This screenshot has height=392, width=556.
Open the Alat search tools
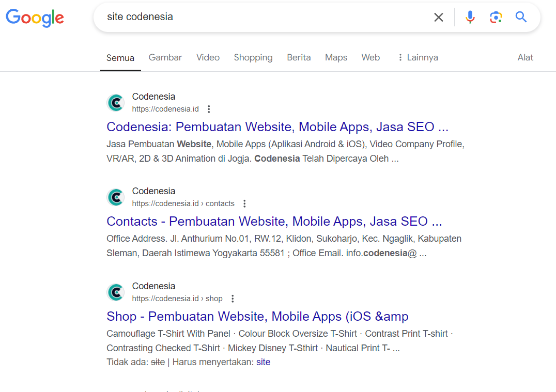(525, 57)
